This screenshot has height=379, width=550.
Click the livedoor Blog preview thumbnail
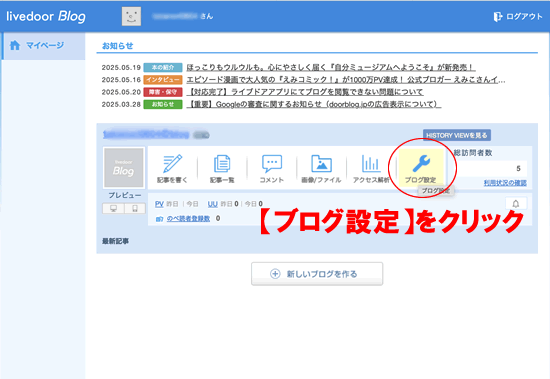(x=123, y=168)
